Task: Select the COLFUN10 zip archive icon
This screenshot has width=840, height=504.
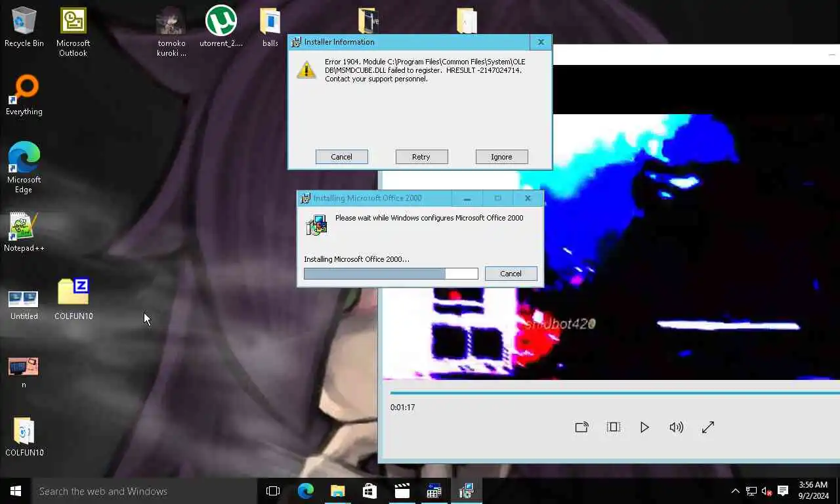Action: 73,301
